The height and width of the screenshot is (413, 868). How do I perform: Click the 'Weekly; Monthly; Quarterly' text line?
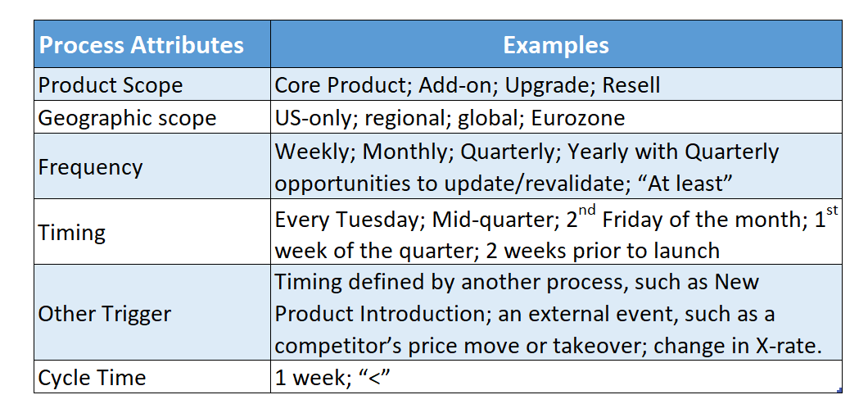tap(527, 151)
